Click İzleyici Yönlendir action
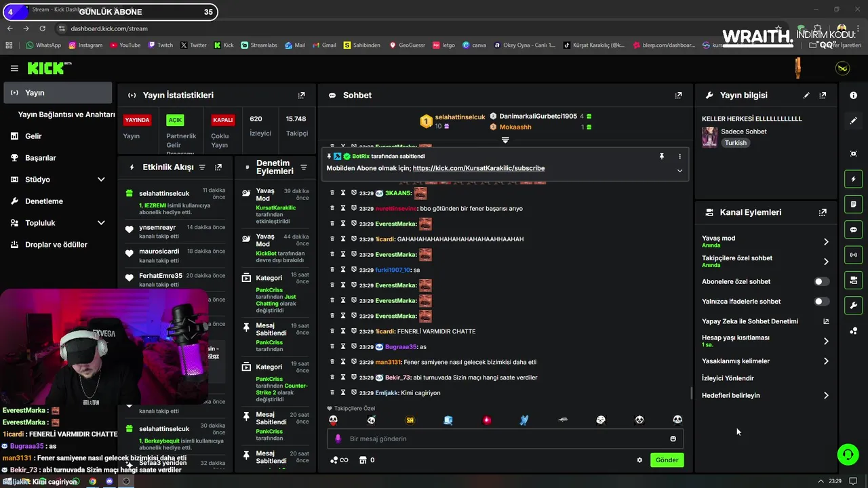Image resolution: width=868 pixels, height=488 pixels. tap(728, 378)
